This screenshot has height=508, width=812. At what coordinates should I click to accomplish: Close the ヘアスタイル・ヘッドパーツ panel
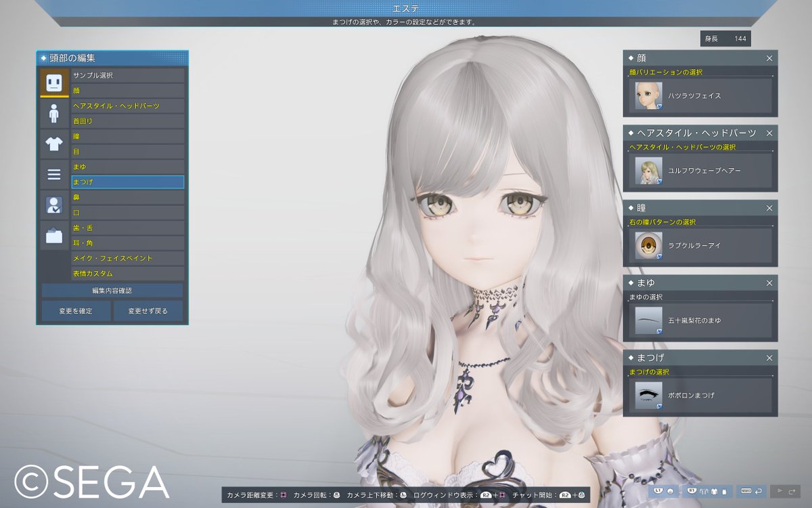pyautogui.click(x=769, y=133)
